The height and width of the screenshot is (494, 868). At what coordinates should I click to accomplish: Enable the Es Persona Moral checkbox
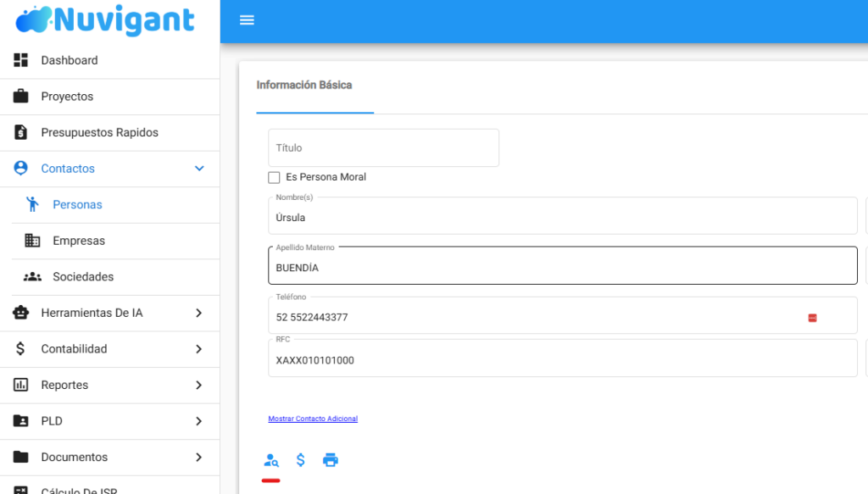pyautogui.click(x=274, y=178)
